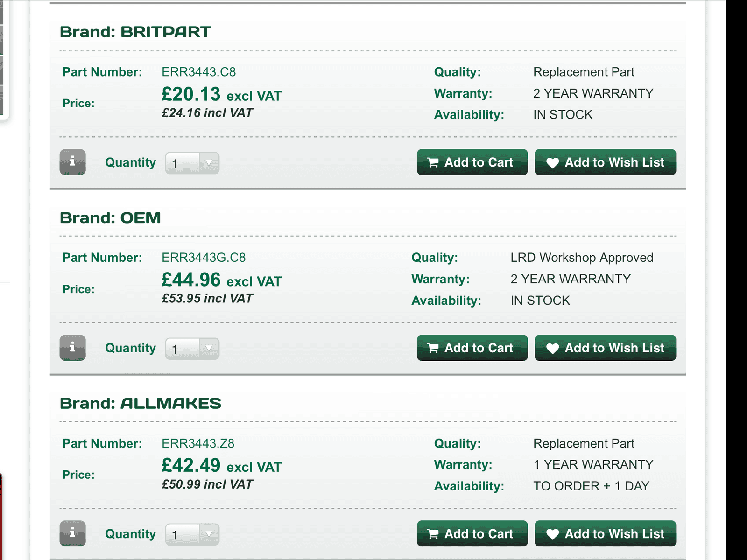Click the £44.96 excl VAT price
This screenshot has height=560, width=747.
tap(221, 280)
